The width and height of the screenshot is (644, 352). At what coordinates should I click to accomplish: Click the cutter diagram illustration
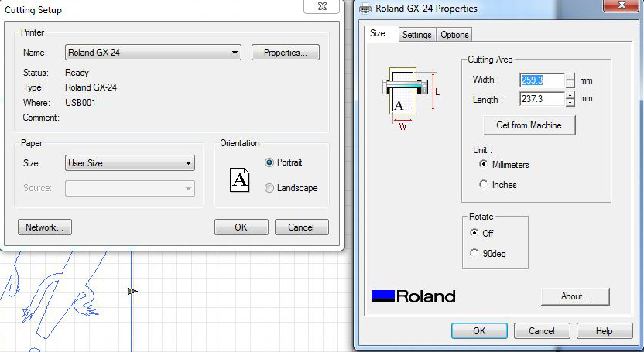411,98
